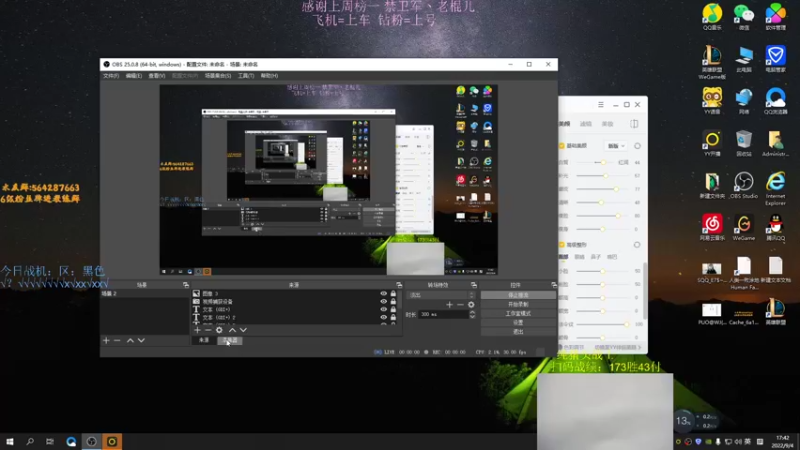The width and height of the screenshot is (800, 450).
Task: Open the 电脑管家 shield desktop icon
Action: click(x=776, y=58)
